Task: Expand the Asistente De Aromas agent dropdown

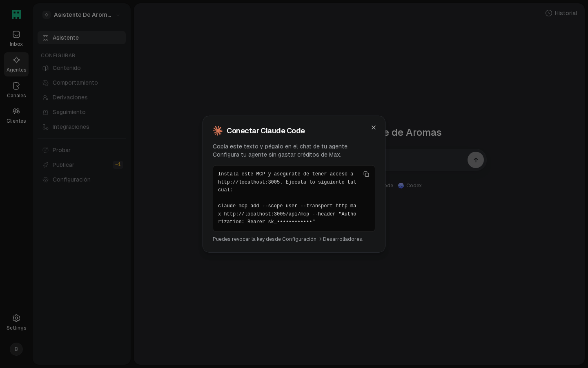Action: (82, 15)
